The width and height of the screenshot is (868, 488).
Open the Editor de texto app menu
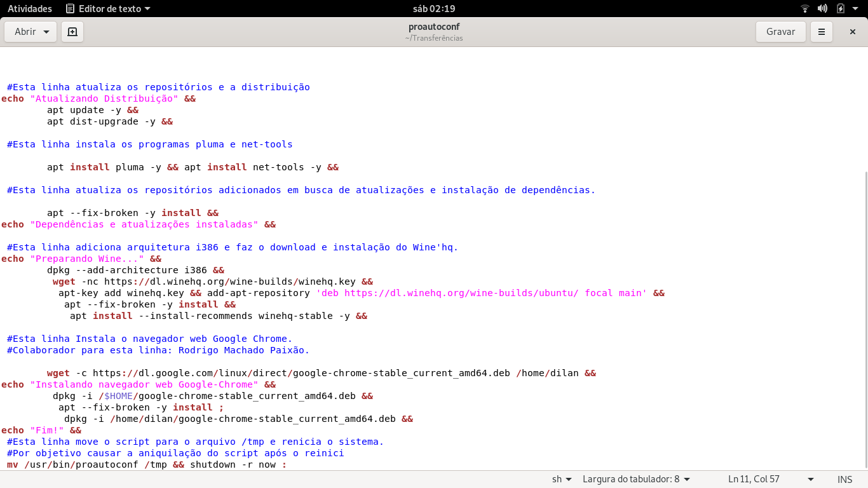tap(108, 9)
